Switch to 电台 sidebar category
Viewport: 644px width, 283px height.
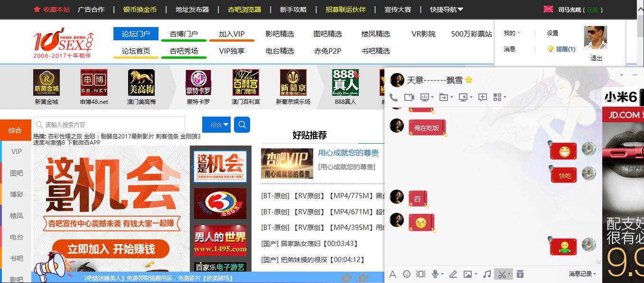point(17,237)
